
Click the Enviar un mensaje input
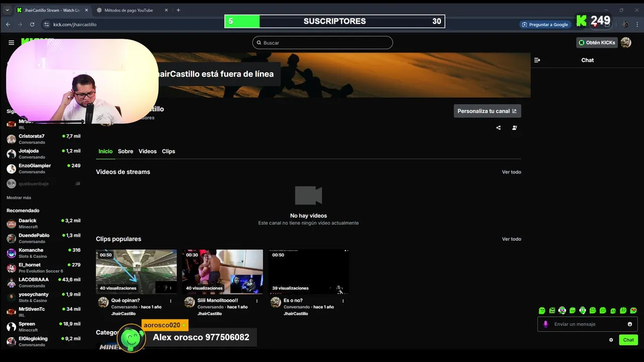(588, 324)
